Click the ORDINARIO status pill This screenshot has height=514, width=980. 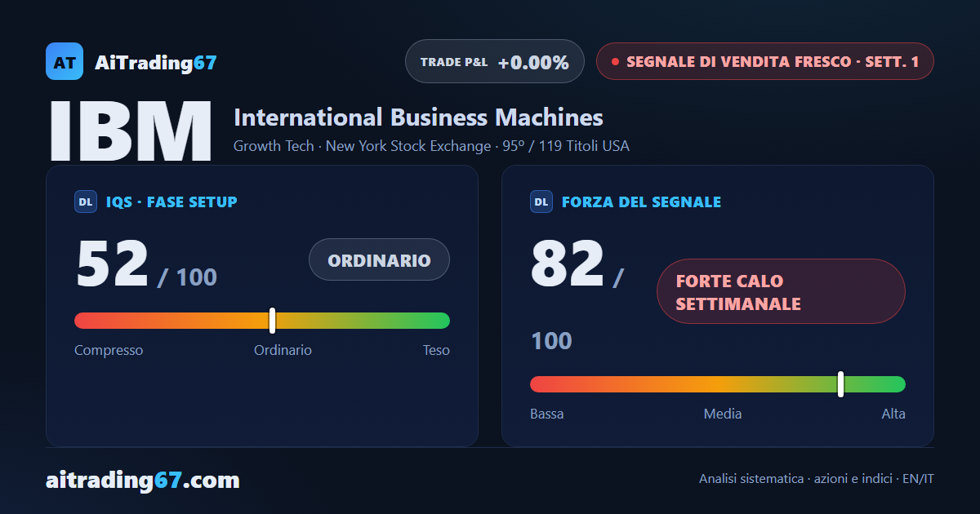coord(379,260)
